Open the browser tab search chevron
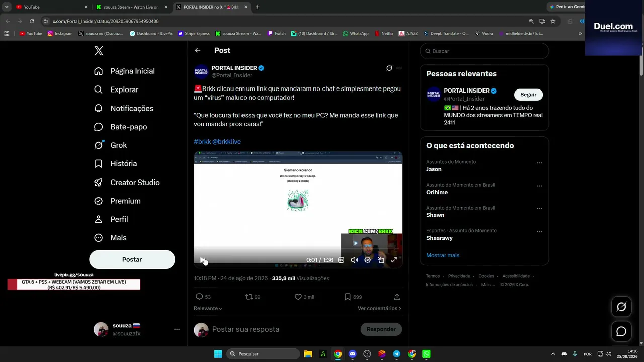Image resolution: width=644 pixels, height=362 pixels. [7, 7]
